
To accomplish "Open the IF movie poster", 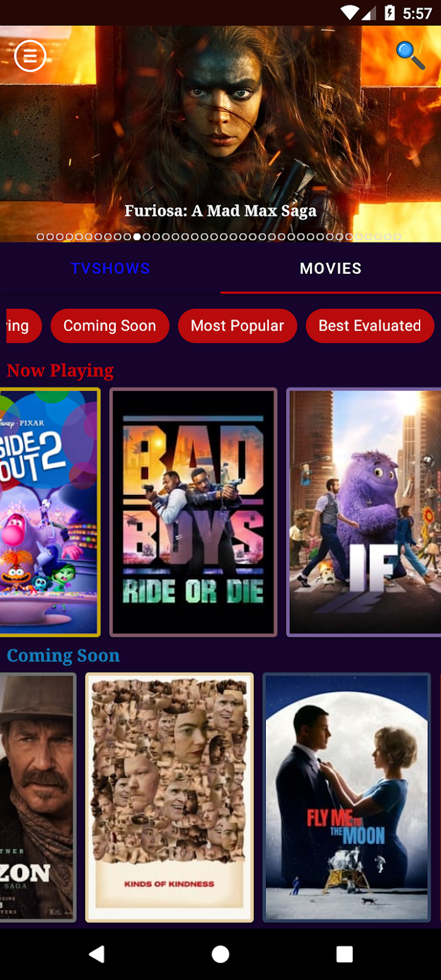I will coord(364,512).
